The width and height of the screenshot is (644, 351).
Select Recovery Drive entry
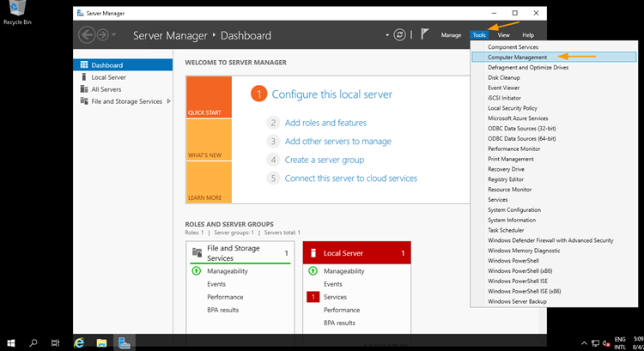pos(506,169)
